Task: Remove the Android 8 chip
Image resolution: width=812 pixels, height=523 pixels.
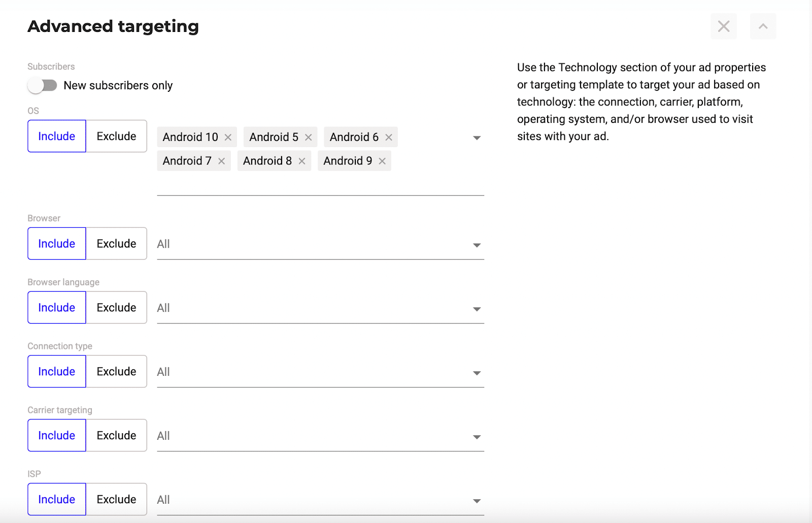Action: click(302, 161)
